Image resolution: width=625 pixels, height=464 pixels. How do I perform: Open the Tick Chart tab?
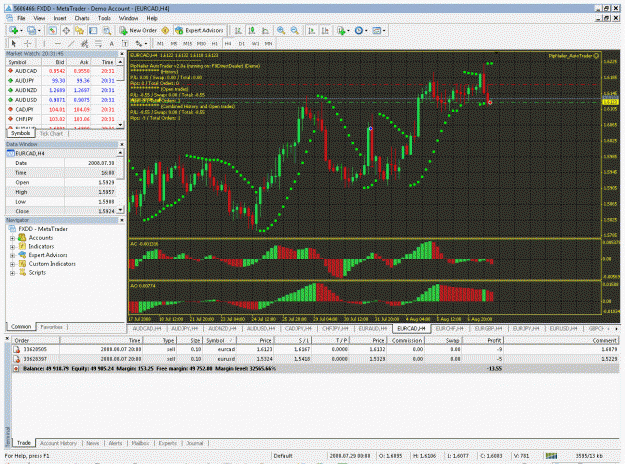(x=51, y=134)
